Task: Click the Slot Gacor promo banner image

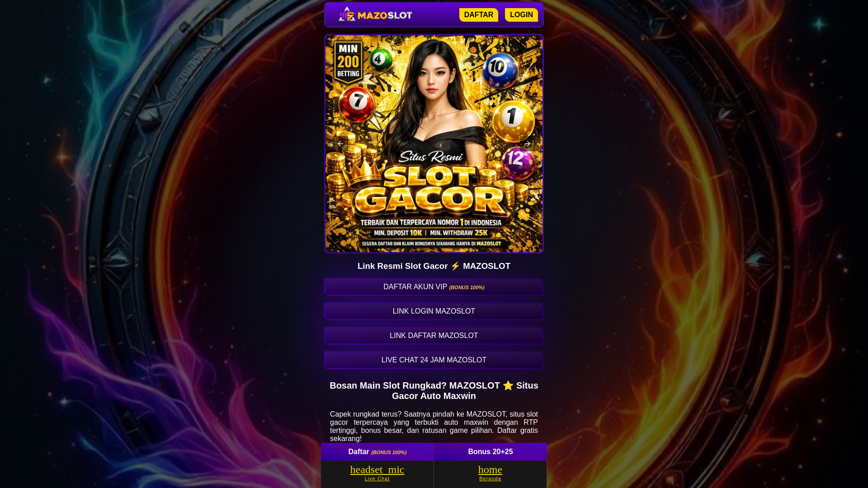Action: tap(434, 144)
